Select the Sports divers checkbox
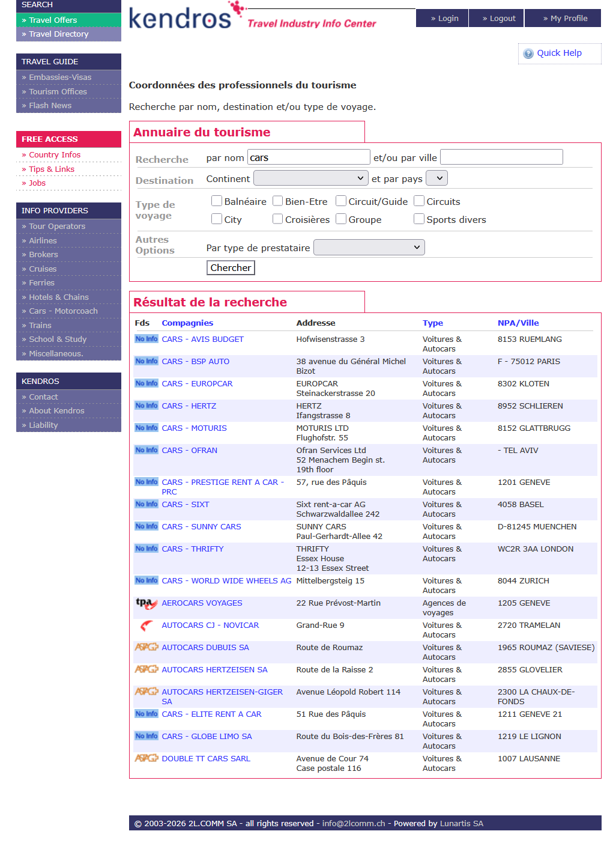The width and height of the screenshot is (616, 843). click(x=419, y=219)
